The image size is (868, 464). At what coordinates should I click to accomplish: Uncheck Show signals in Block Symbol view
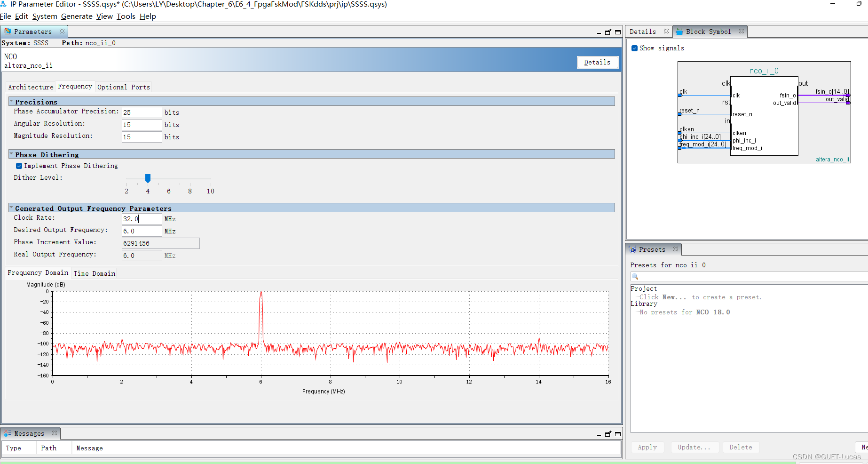coord(635,48)
